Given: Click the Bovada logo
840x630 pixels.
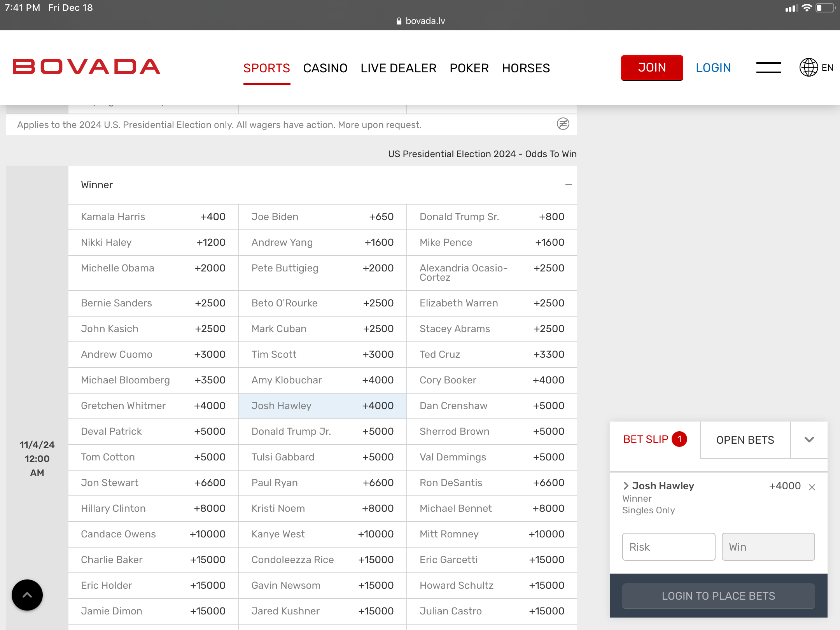Looking at the screenshot, I should [86, 67].
